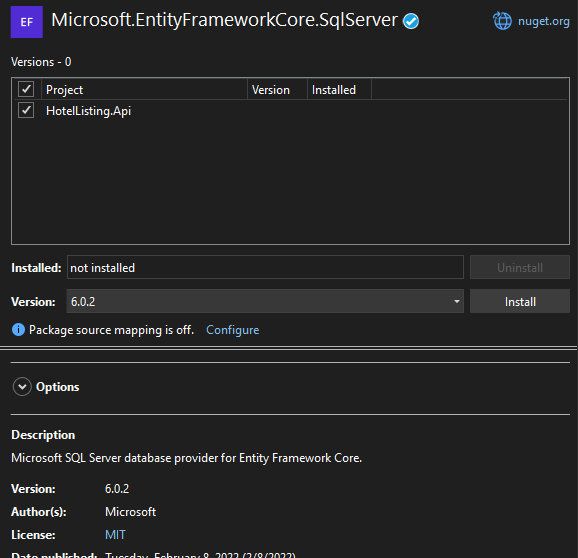Toggle the select-all projects checkbox
The width and height of the screenshot is (578, 558).
26,89
